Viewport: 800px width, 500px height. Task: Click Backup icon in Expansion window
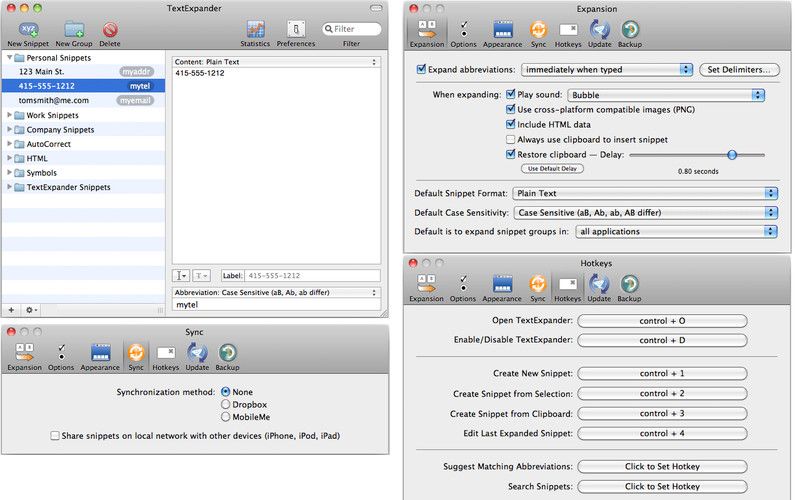pos(630,30)
